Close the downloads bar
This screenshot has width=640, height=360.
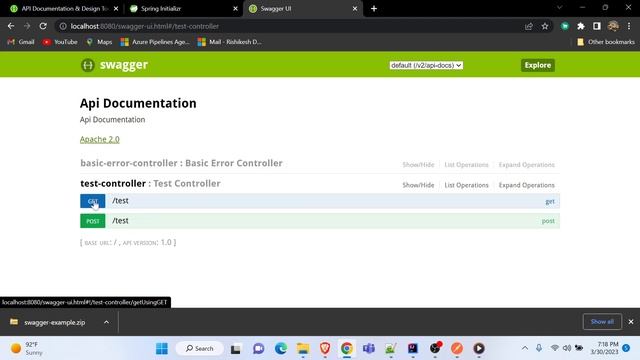[631, 322]
